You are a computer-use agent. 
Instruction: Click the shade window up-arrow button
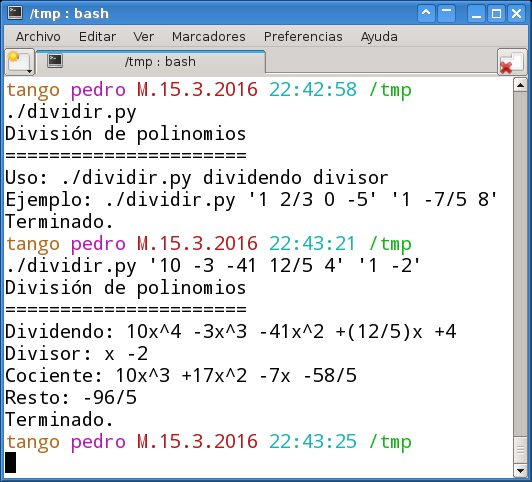click(426, 14)
